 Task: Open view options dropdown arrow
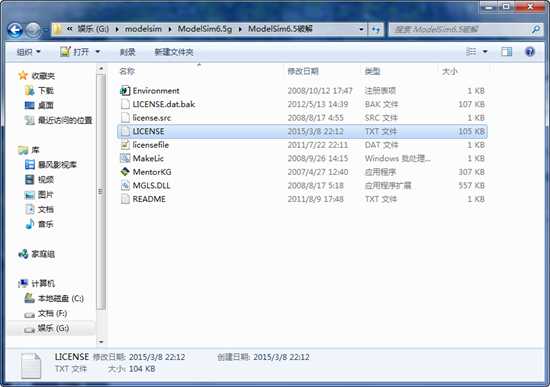tap(485, 52)
